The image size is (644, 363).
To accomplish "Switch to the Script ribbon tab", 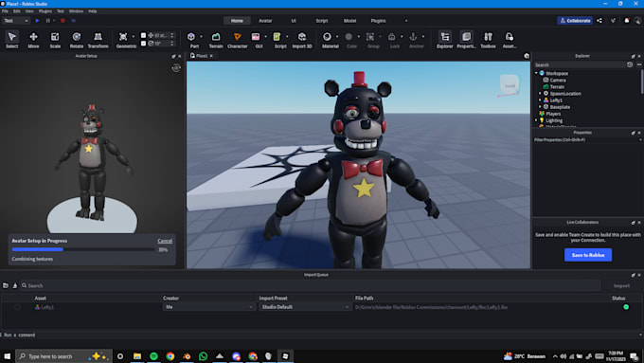I will [322, 21].
